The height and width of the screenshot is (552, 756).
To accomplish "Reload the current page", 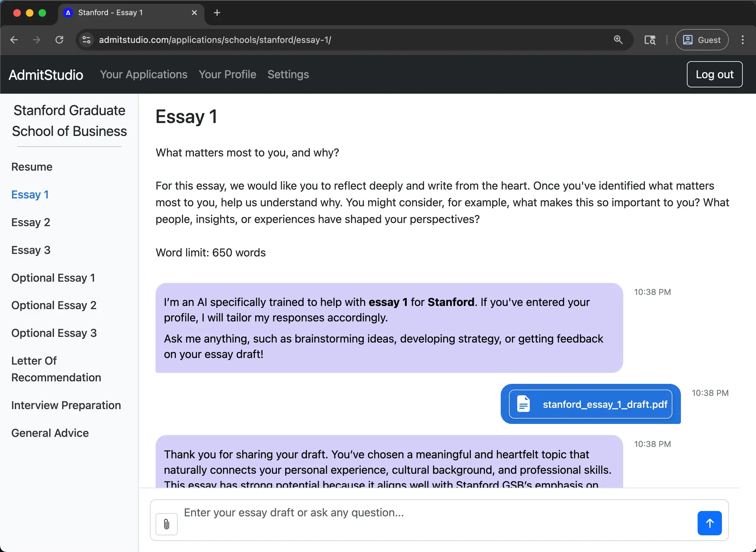I will pos(60,40).
